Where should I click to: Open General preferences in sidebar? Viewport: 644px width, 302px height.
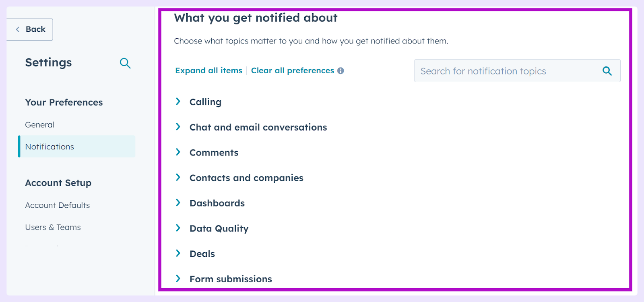point(40,125)
